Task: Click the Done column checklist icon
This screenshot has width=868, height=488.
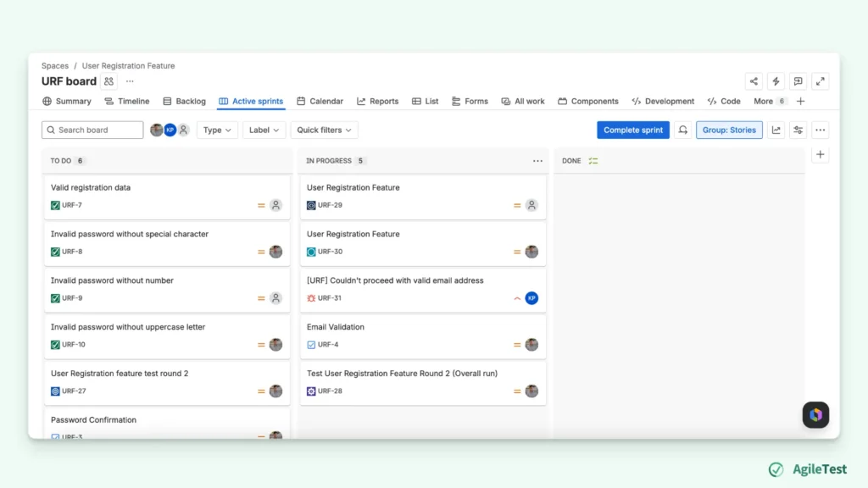Action: pyautogui.click(x=593, y=161)
